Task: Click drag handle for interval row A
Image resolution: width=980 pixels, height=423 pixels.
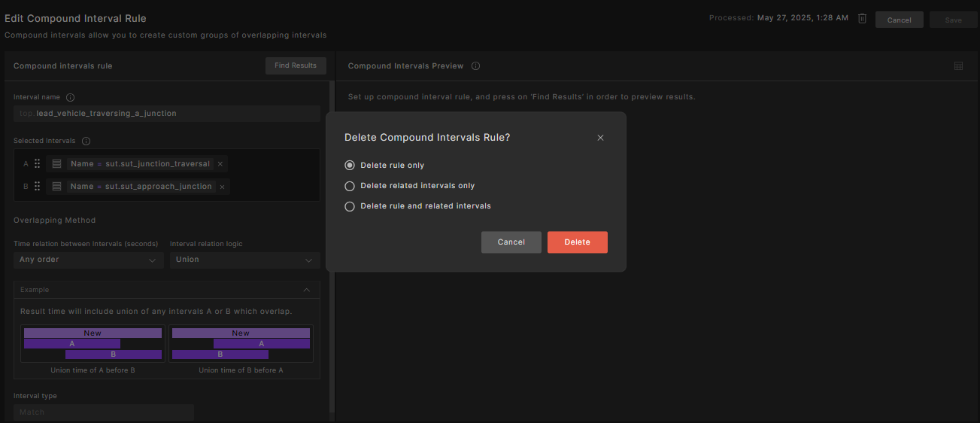Action: coord(37,163)
